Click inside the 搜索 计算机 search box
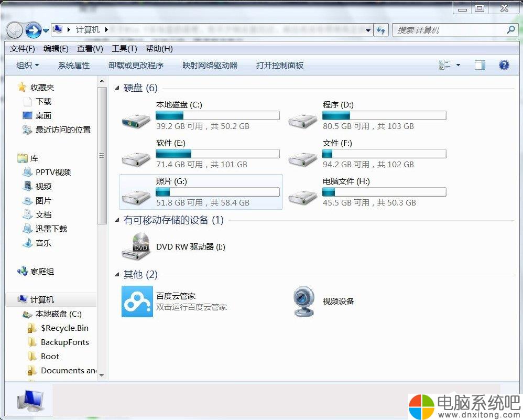The image size is (523, 420). tap(449, 30)
